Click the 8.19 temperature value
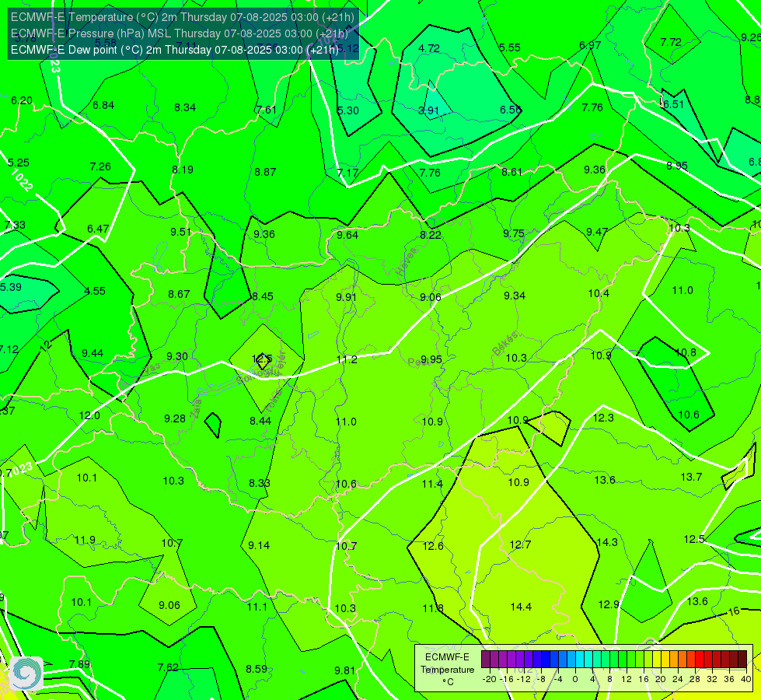Viewport: 761px width, 700px height. click(183, 170)
